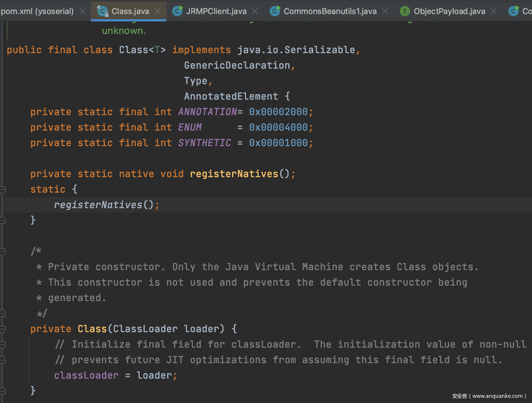Click the class icon beside CommonsBeanutils1.java
Screen dimensions: 532x403
coord(275,11)
